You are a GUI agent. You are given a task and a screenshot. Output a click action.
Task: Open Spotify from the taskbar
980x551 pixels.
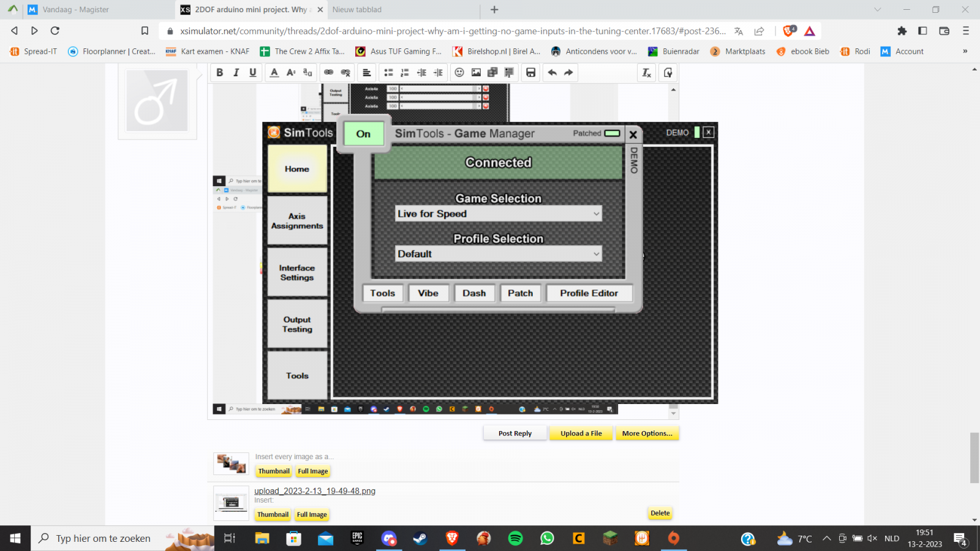516,538
